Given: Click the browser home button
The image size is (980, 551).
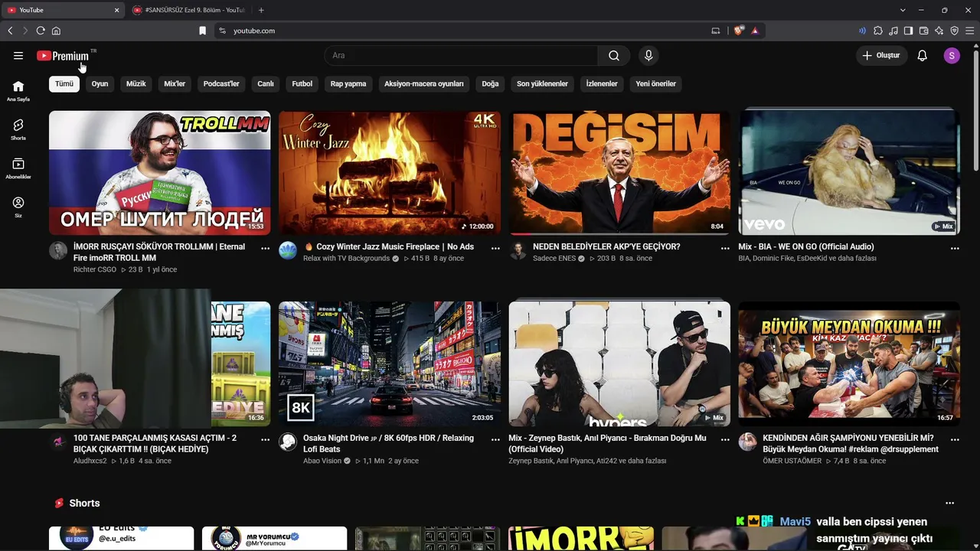Looking at the screenshot, I should 56,31.
